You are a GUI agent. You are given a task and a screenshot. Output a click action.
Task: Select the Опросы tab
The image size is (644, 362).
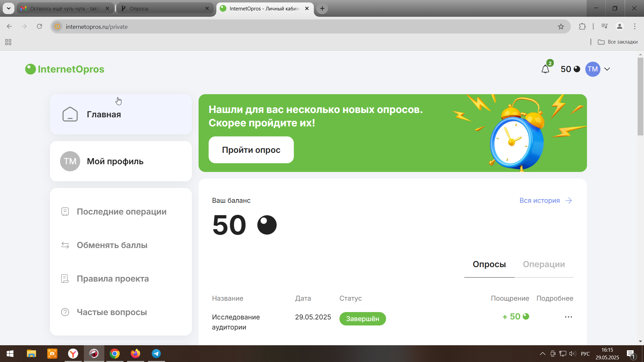click(489, 264)
